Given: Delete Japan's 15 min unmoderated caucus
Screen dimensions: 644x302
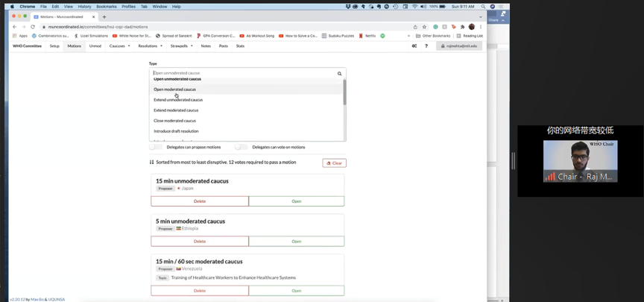Looking at the screenshot, I should click(x=200, y=201).
